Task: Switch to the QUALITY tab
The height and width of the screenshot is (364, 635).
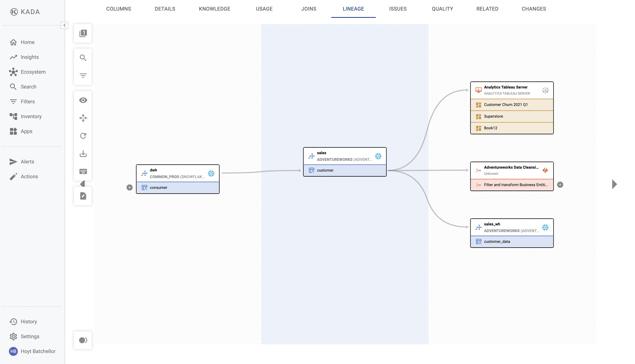Action: click(x=442, y=9)
